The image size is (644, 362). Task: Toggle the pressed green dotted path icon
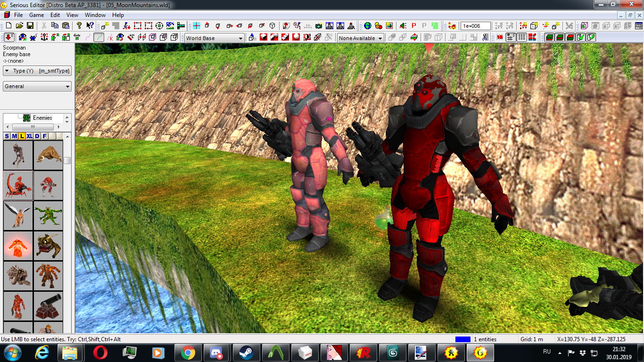99,37
